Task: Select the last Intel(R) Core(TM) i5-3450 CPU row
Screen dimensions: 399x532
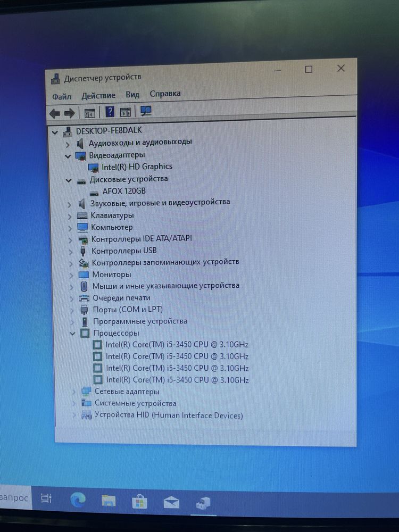Action: coord(177,380)
